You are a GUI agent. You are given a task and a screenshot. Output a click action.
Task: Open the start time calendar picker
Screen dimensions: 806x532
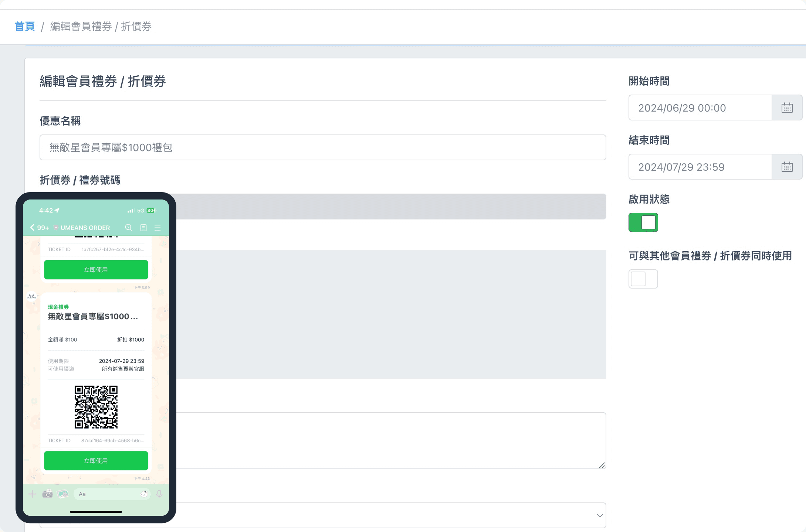pyautogui.click(x=787, y=108)
